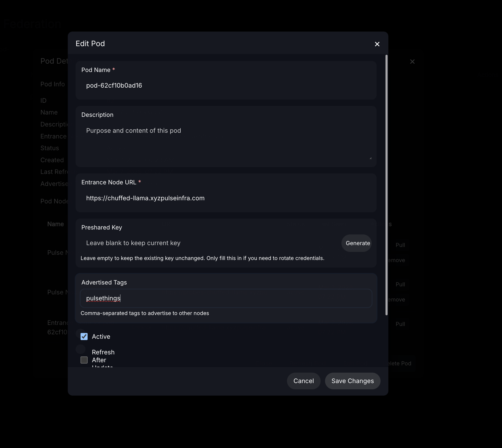The width and height of the screenshot is (502, 448).
Task: Click the Entrance Node URL label
Action: pyautogui.click(x=109, y=182)
